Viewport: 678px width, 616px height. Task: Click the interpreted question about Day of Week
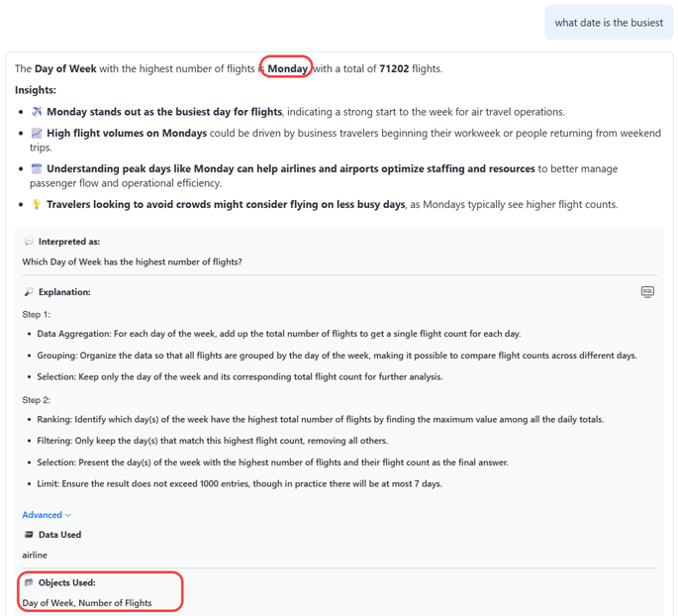coord(132,262)
